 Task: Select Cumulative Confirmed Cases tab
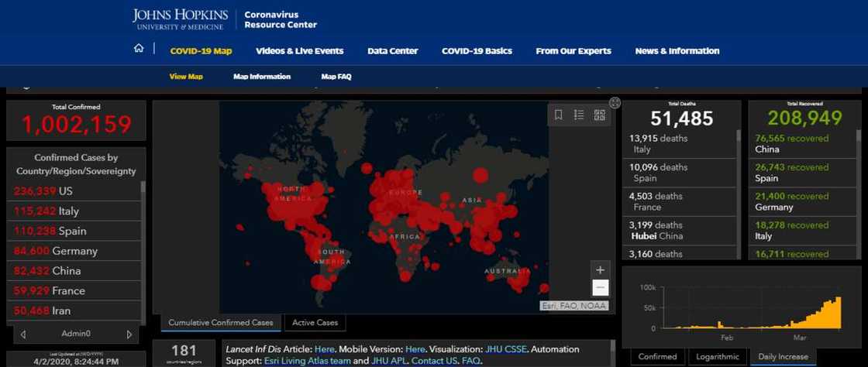pyautogui.click(x=221, y=323)
